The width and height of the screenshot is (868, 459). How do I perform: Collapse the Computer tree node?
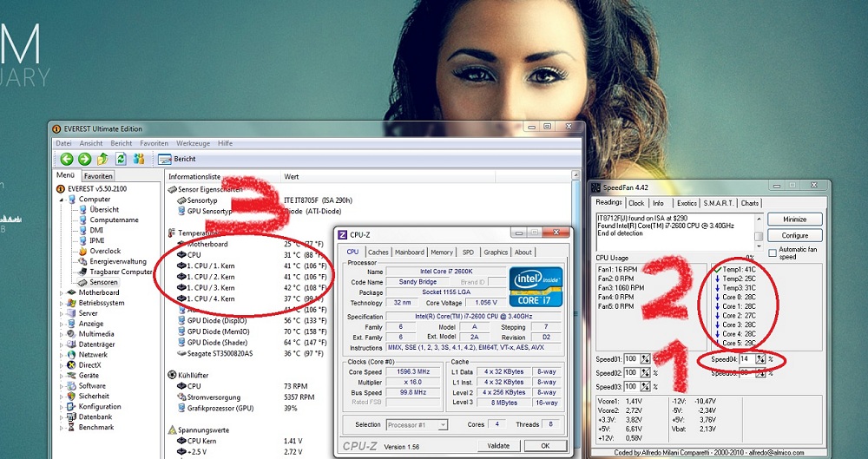click(x=62, y=200)
